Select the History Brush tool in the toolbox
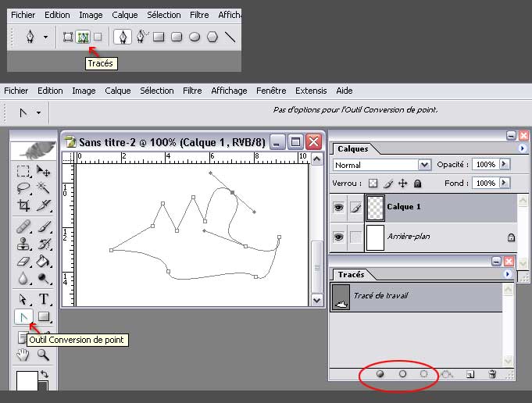Screen dimensions: 532x403 44,244
